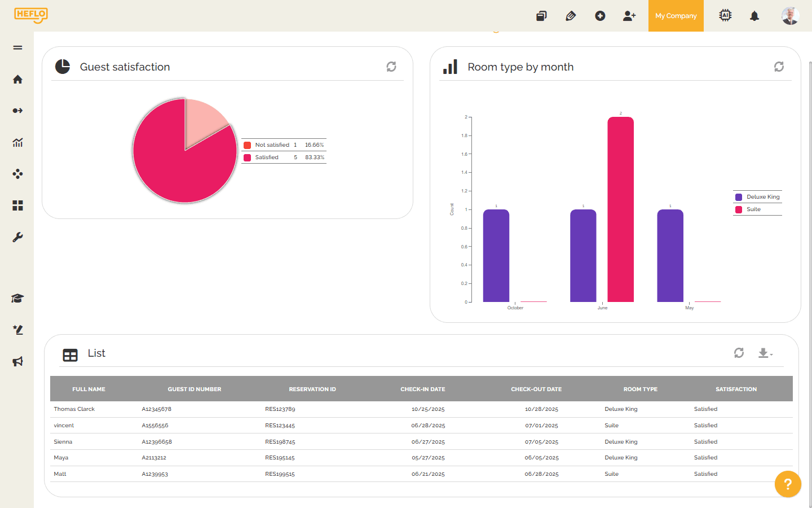Open the dashboards grid menu in sidebar
812x508 pixels.
(17, 205)
